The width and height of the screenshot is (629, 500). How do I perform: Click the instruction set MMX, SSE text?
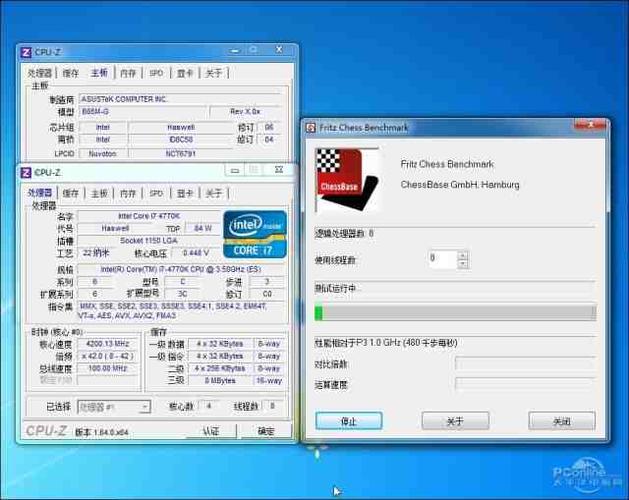[180, 311]
